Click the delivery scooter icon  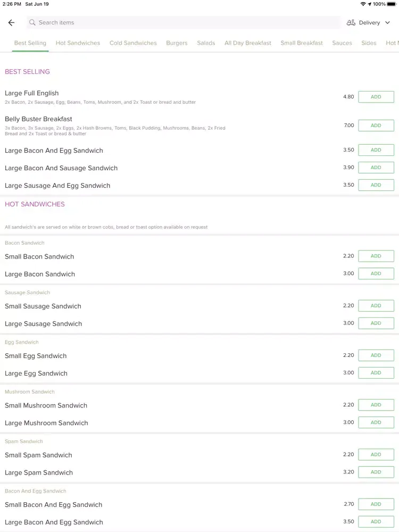click(351, 23)
